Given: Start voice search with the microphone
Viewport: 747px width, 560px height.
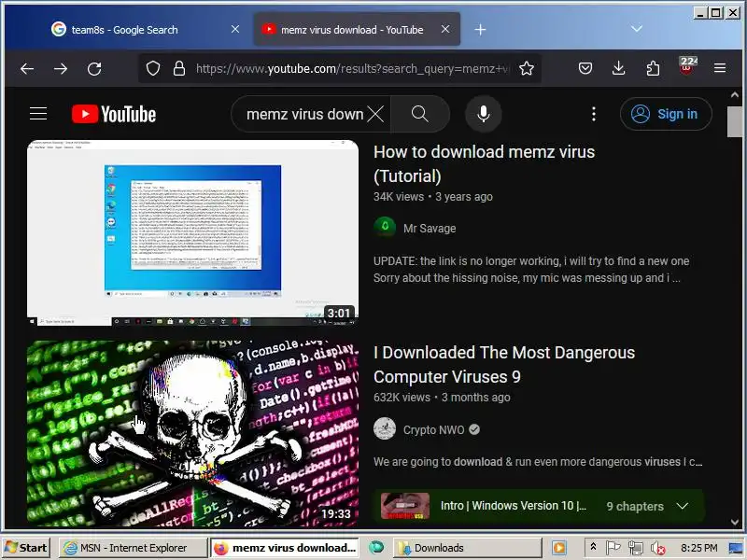Looking at the screenshot, I should (483, 114).
